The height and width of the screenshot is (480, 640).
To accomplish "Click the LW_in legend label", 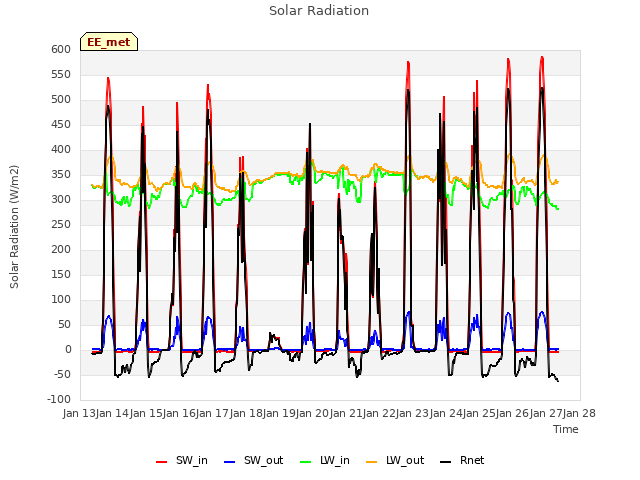I will tap(335, 460).
